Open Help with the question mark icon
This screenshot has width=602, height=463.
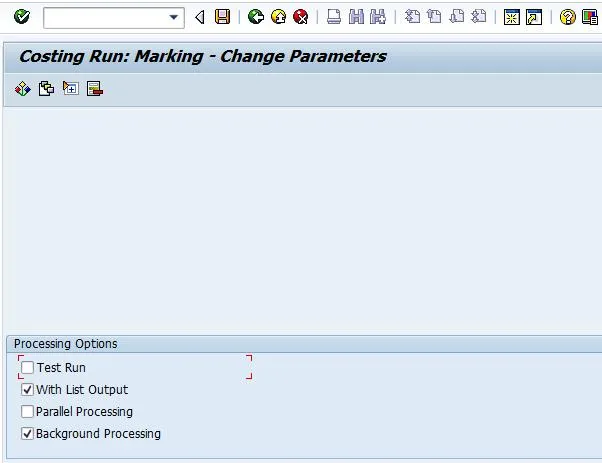pos(567,17)
